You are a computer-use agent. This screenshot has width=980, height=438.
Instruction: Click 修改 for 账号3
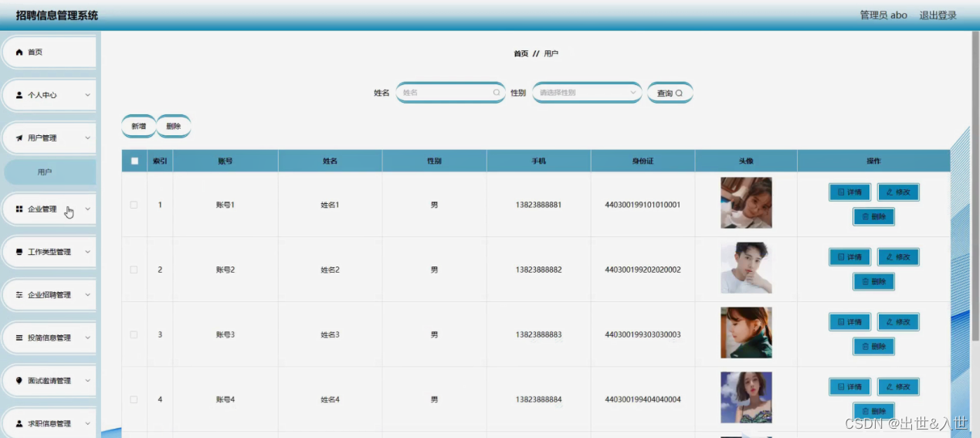[x=898, y=321]
